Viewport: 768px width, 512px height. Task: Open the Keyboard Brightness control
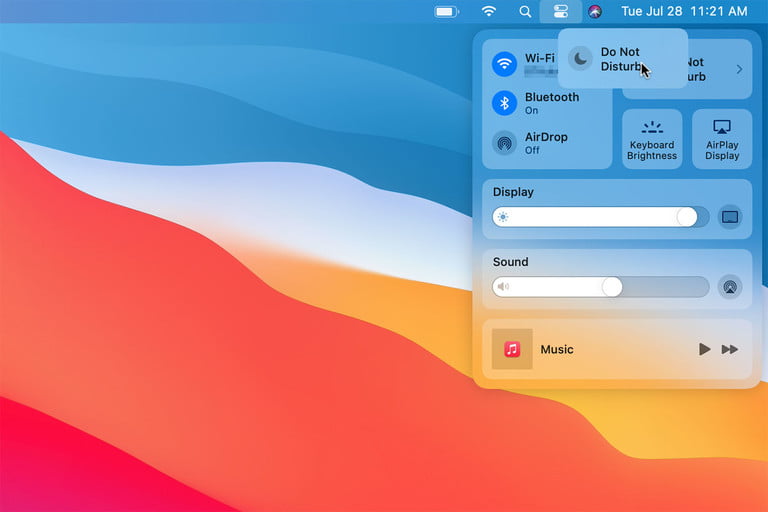(652, 139)
